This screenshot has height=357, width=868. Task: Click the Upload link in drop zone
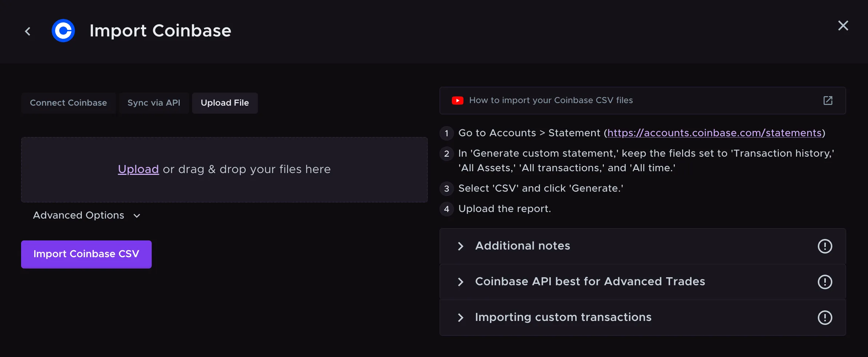click(x=138, y=169)
